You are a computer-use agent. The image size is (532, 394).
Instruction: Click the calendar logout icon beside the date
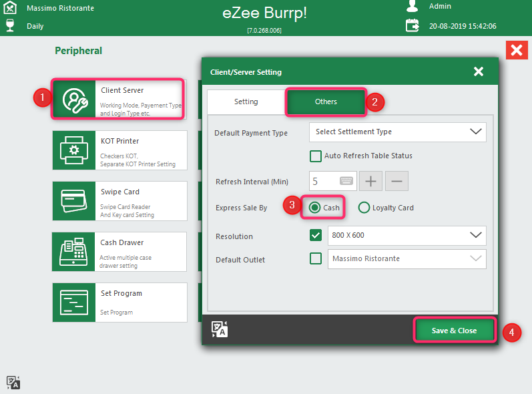413,25
